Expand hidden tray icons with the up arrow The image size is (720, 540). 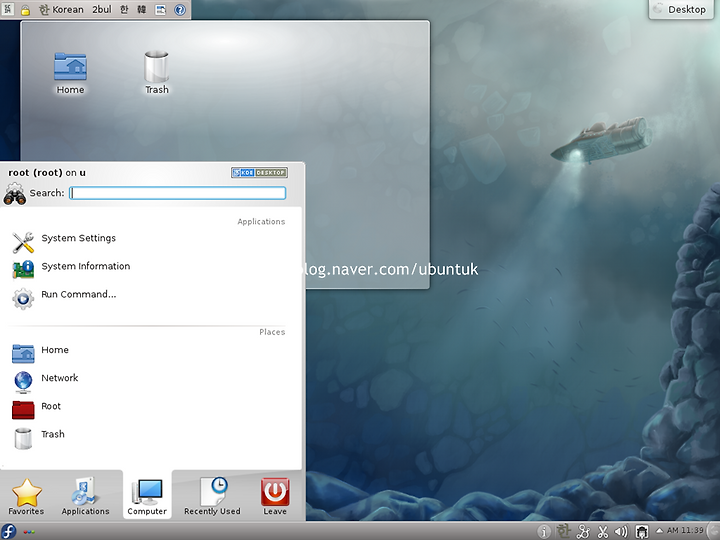tap(659, 530)
